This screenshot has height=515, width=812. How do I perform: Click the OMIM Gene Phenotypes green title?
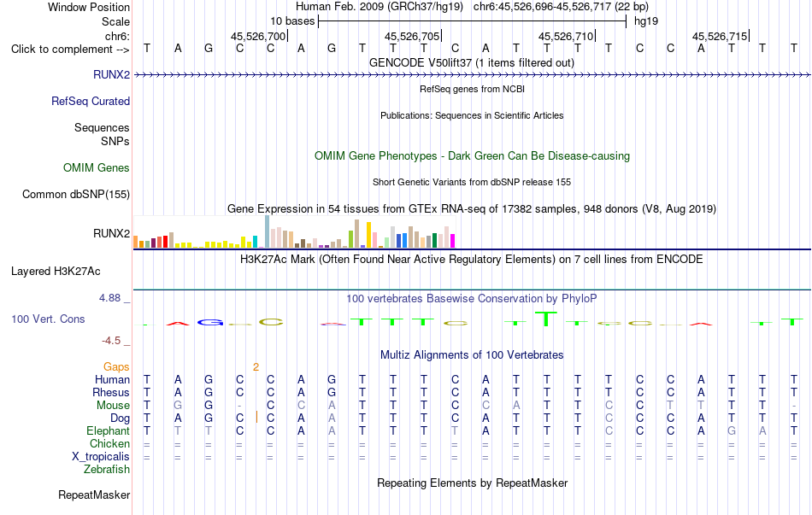pyautogui.click(x=472, y=155)
